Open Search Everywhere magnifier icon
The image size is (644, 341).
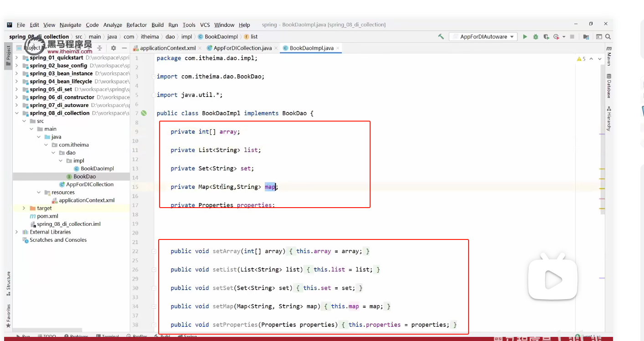608,37
